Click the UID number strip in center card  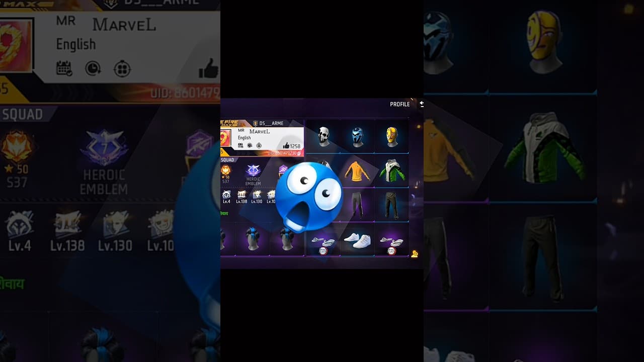(x=284, y=153)
